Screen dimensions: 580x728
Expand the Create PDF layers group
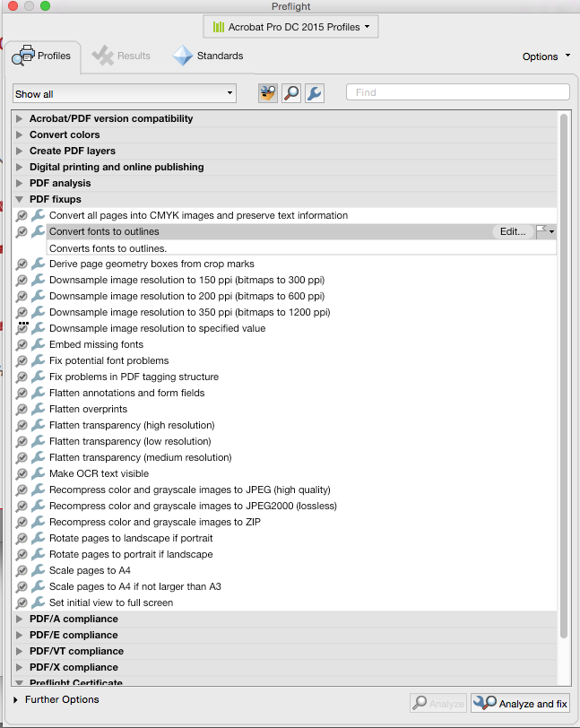[x=19, y=151]
